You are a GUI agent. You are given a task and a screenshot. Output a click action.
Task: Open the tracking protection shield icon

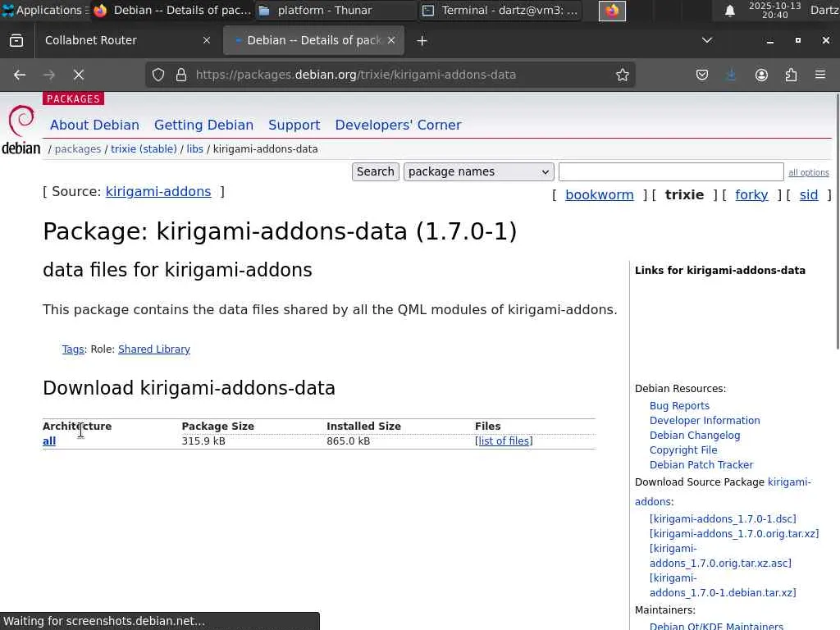tap(158, 75)
